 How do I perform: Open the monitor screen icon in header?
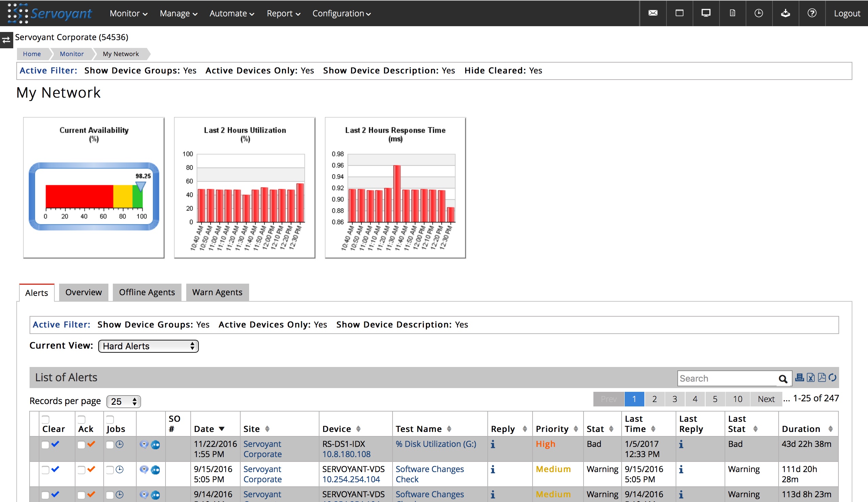click(706, 13)
